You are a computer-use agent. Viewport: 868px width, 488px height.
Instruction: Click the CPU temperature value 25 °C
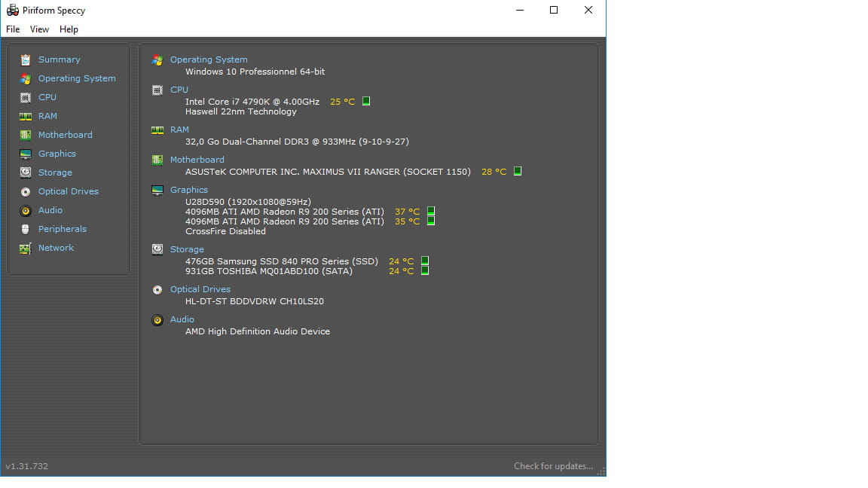pyautogui.click(x=342, y=102)
